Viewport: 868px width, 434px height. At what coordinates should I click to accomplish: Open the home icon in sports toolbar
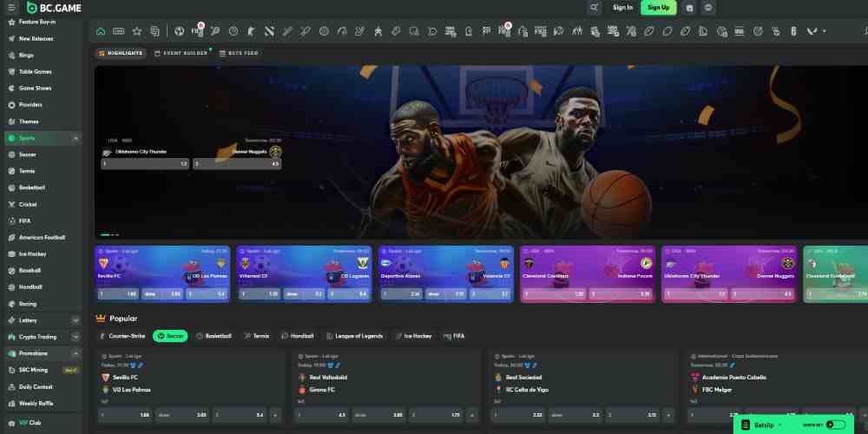point(101,31)
